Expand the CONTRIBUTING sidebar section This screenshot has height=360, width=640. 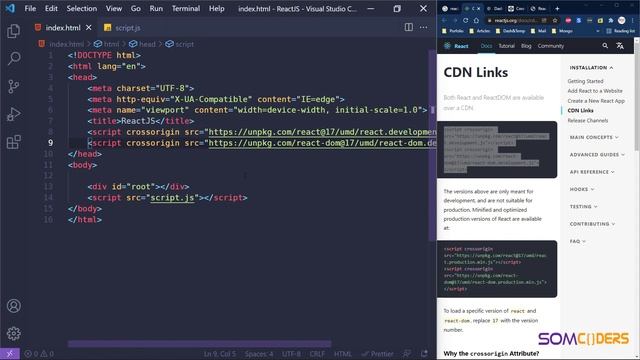point(592,224)
